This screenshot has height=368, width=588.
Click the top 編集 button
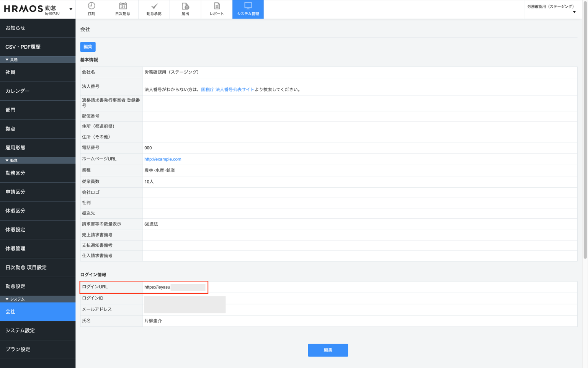coord(88,47)
